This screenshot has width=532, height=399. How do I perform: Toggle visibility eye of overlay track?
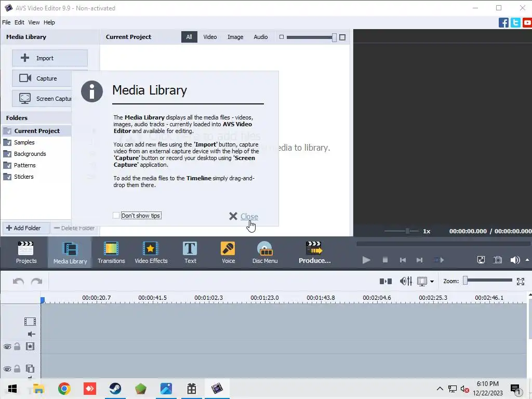7,369
